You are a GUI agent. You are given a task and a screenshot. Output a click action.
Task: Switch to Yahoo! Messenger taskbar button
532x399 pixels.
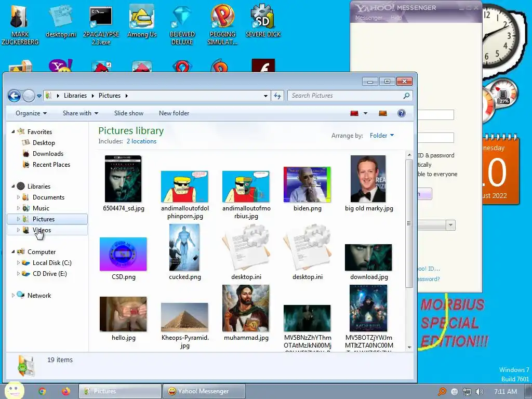[x=204, y=391]
